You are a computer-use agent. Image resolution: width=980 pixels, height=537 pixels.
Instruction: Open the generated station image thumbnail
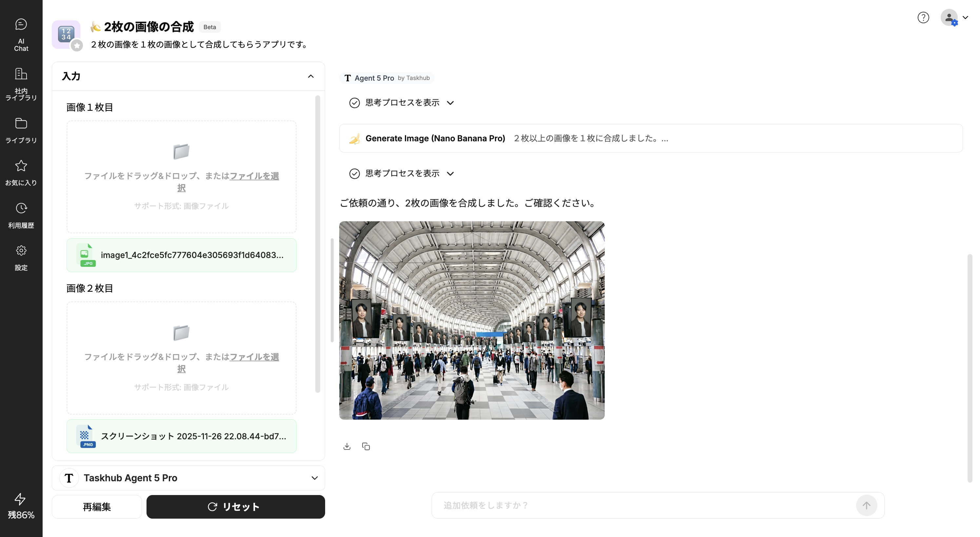pyautogui.click(x=472, y=320)
